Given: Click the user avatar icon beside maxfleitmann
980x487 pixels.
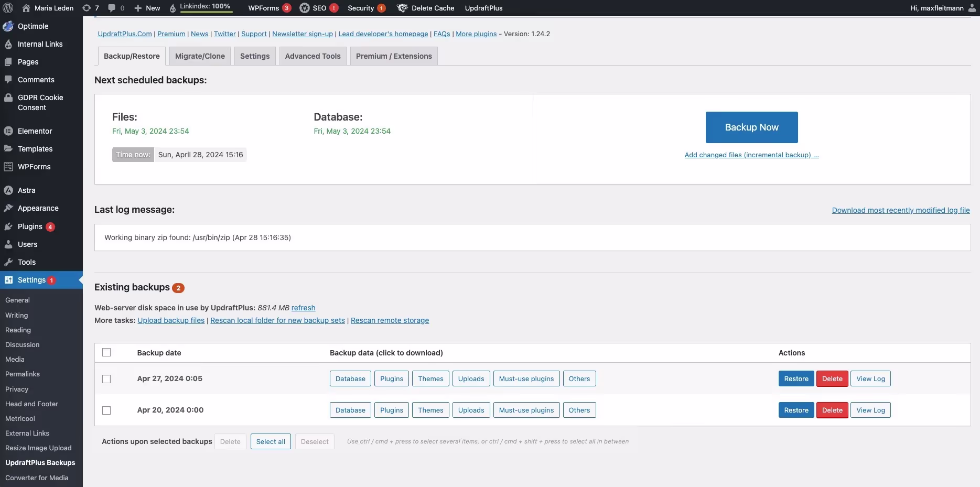Looking at the screenshot, I should click(972, 8).
